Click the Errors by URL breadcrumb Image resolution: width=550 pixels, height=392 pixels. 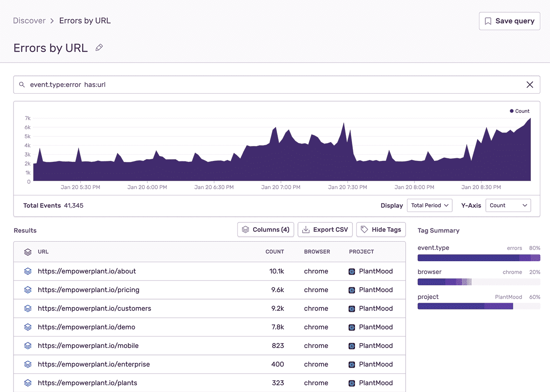[85, 20]
